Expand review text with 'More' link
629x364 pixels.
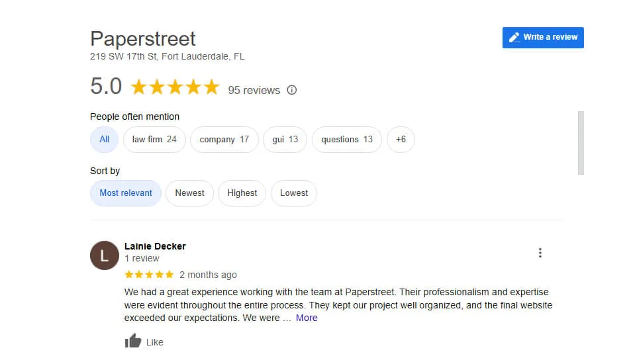(307, 318)
